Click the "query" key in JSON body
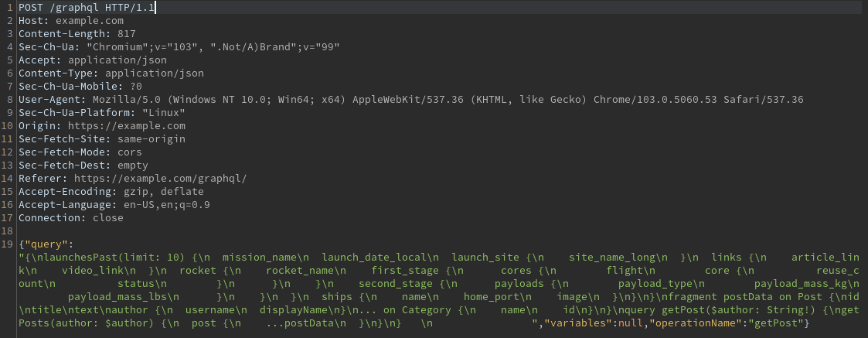The image size is (868, 338). 46,244
